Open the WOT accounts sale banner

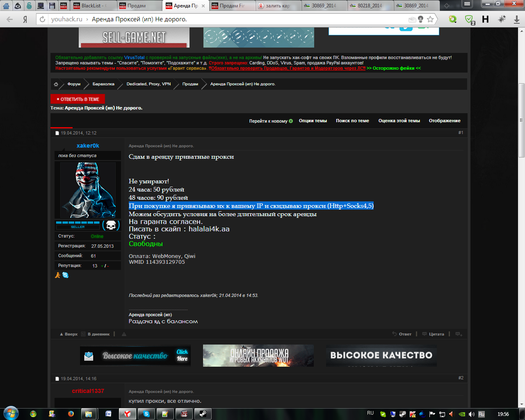[x=258, y=355]
